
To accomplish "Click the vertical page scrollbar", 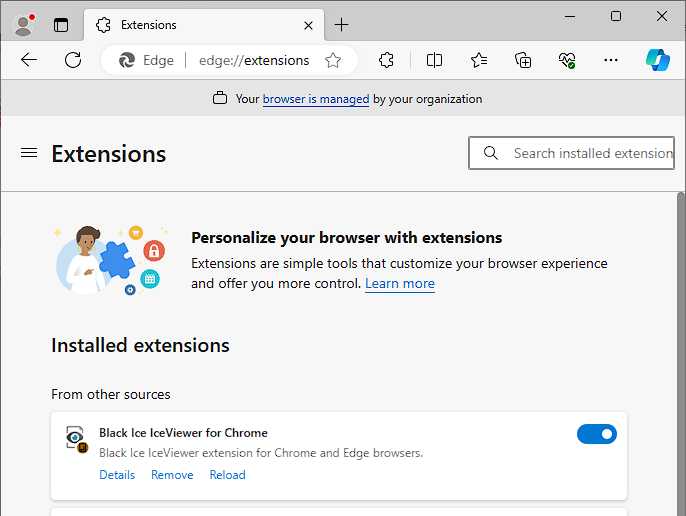I will tap(681, 354).
